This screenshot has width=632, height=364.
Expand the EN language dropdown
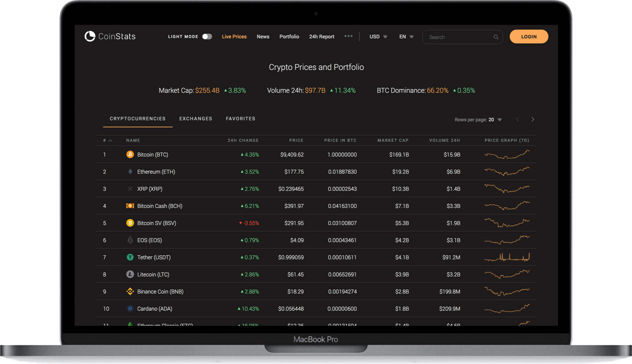[406, 37]
